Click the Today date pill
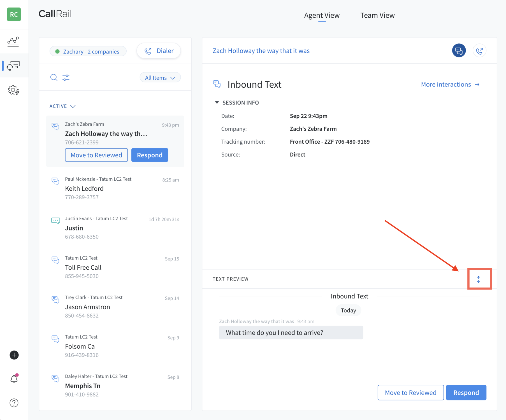506x420 pixels. coord(348,310)
